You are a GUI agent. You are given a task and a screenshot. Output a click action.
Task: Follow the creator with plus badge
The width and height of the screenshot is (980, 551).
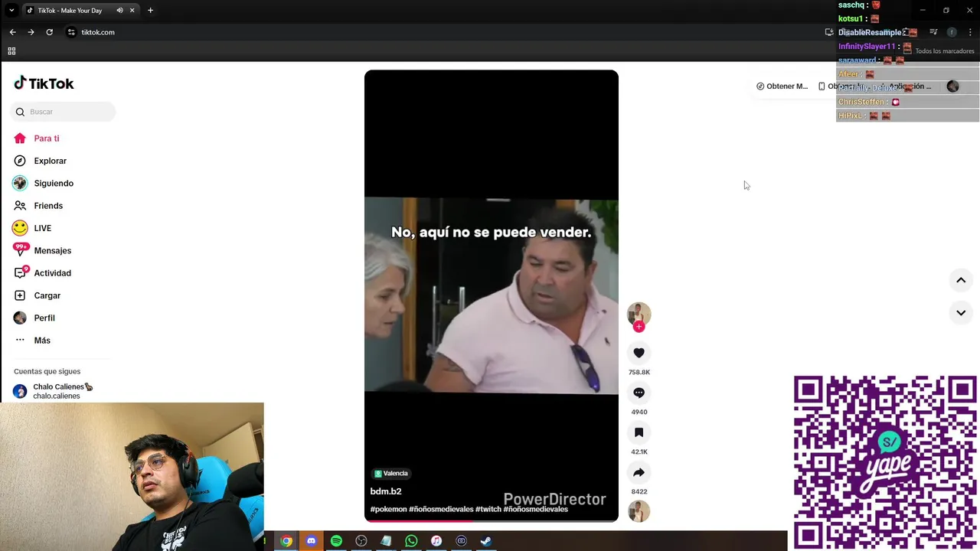tap(639, 327)
